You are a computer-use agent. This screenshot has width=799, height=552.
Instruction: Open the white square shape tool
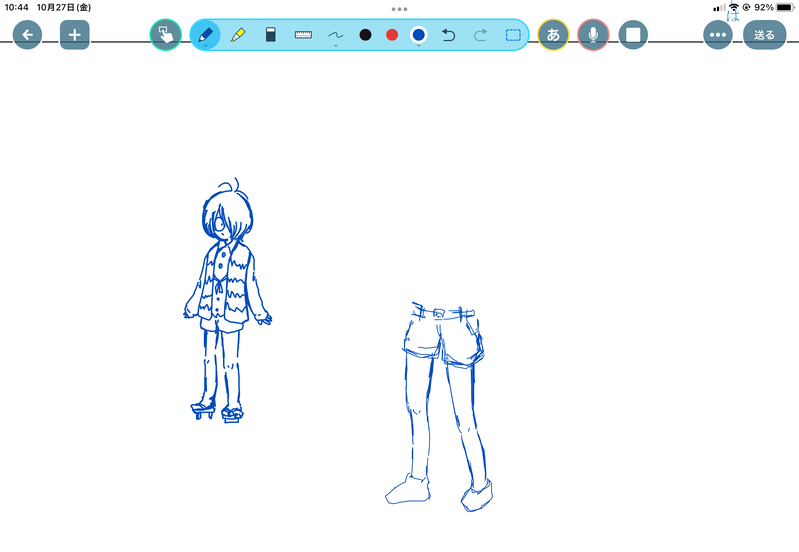pyautogui.click(x=633, y=35)
